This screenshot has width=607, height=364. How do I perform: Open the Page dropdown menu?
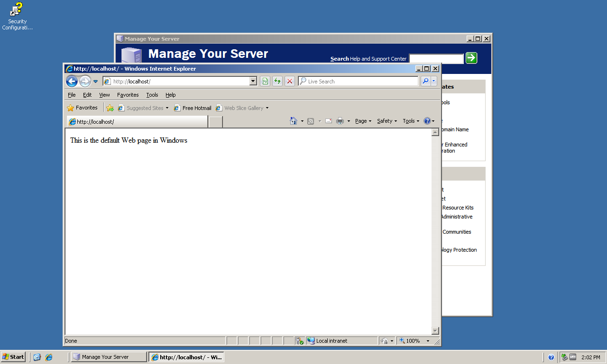pyautogui.click(x=363, y=121)
